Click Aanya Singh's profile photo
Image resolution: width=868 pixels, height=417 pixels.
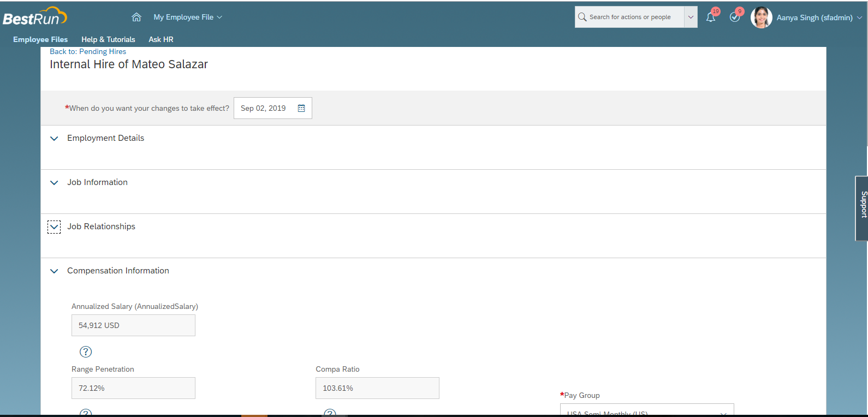[762, 17]
